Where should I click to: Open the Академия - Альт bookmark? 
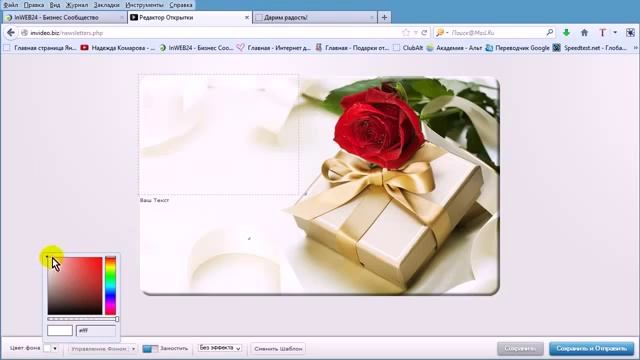454,48
